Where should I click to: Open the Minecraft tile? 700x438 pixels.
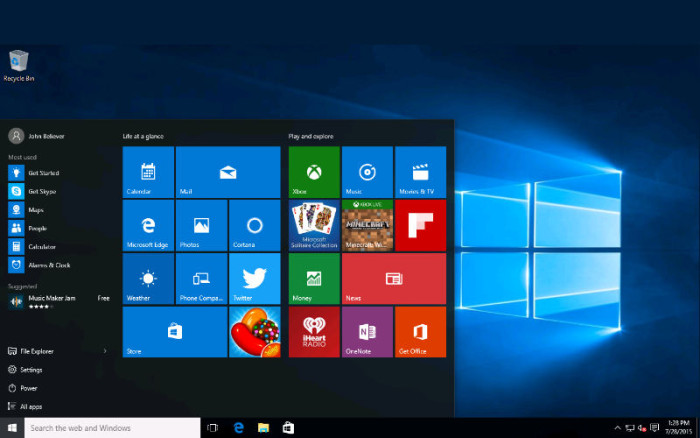(x=367, y=225)
